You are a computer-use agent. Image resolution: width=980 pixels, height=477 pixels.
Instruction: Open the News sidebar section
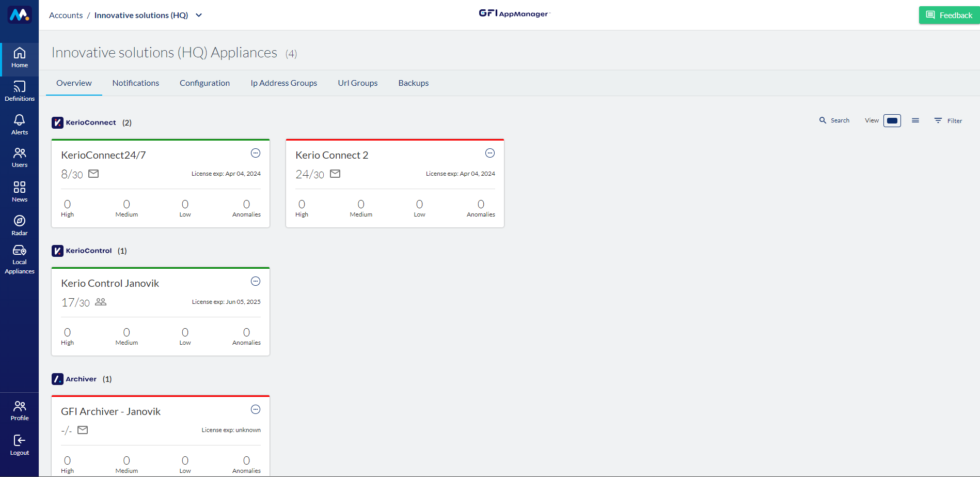(20, 191)
